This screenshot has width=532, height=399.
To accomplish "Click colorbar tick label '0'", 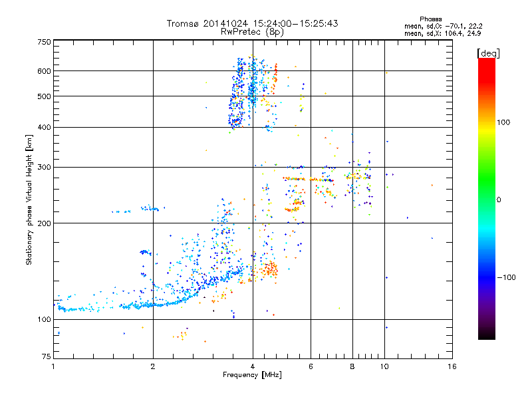I will (499, 200).
